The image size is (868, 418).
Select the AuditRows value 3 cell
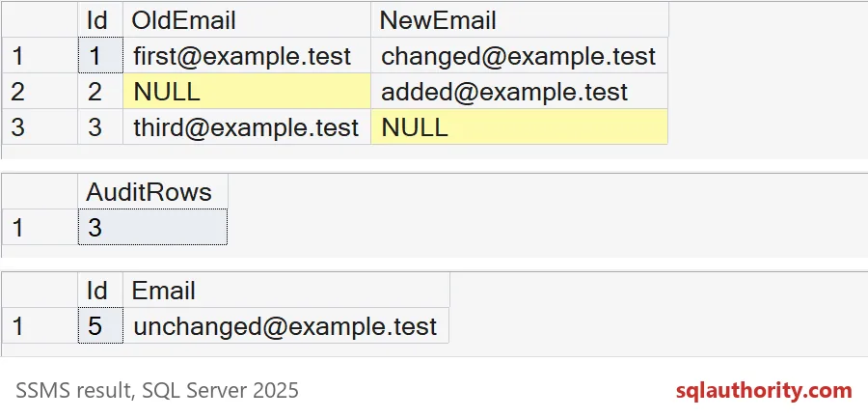[x=153, y=227]
